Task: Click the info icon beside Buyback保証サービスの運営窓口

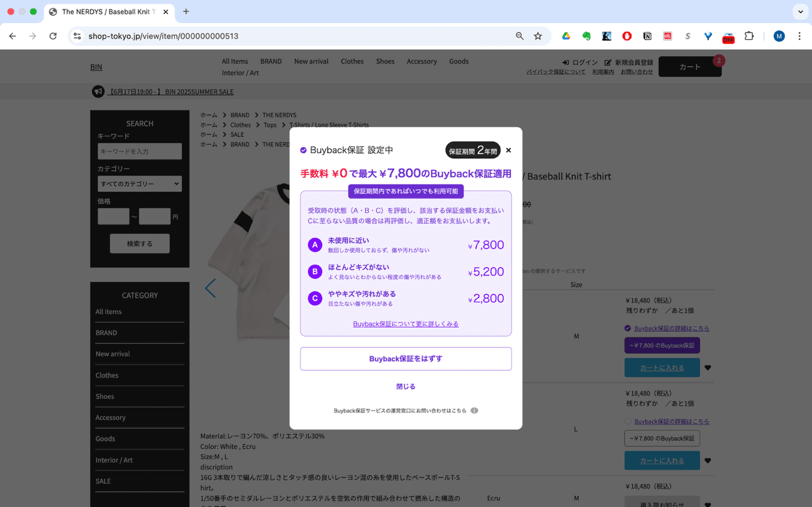Action: coord(474,411)
